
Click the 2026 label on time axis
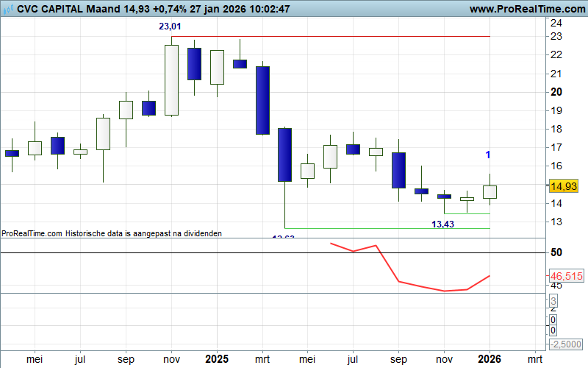coord(490,359)
